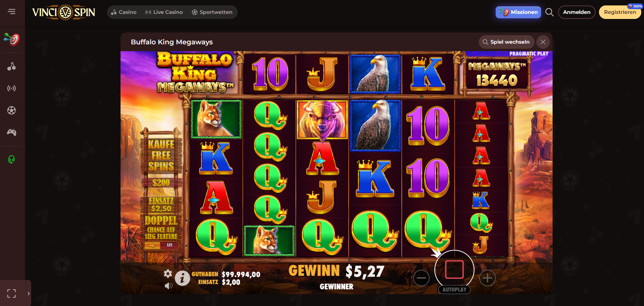The height and width of the screenshot is (306, 644).
Task: Toggle the Doppel Chance feature switch
Action: 161,245
